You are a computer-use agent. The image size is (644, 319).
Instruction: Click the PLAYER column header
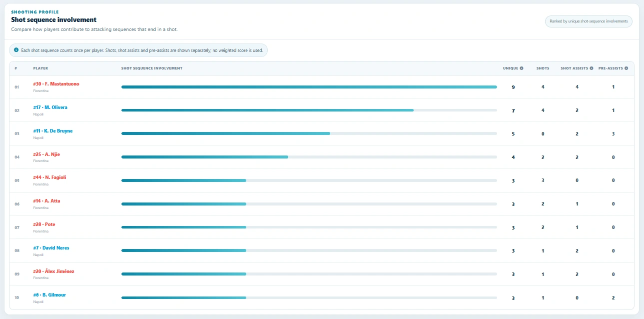coord(40,68)
